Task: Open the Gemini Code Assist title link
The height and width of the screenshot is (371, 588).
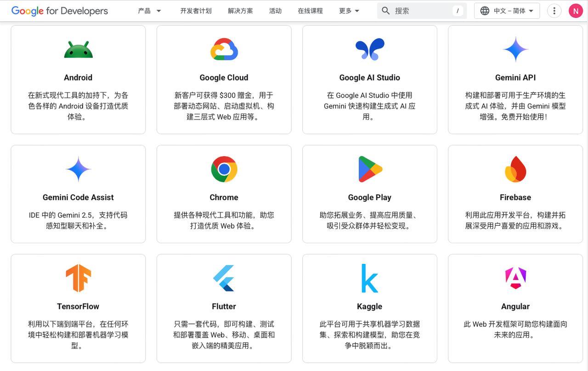Action: point(78,197)
